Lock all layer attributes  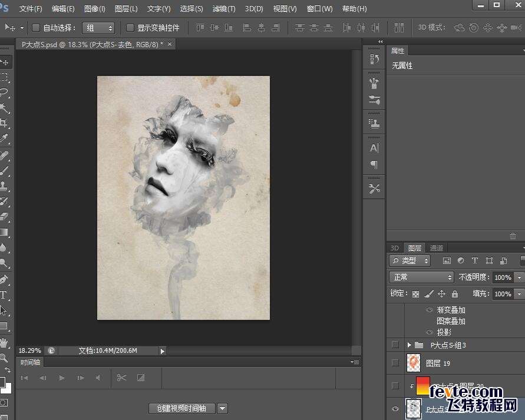coord(454,294)
